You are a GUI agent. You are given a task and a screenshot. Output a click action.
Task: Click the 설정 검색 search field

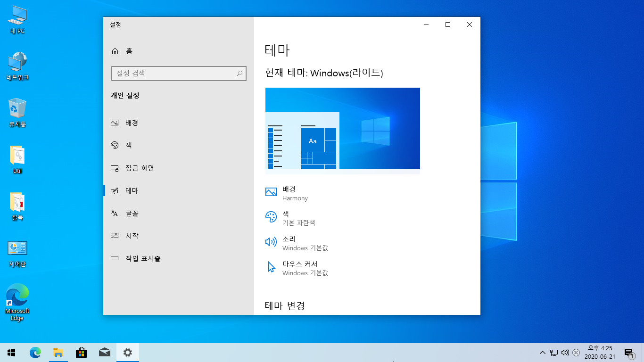[x=178, y=74]
